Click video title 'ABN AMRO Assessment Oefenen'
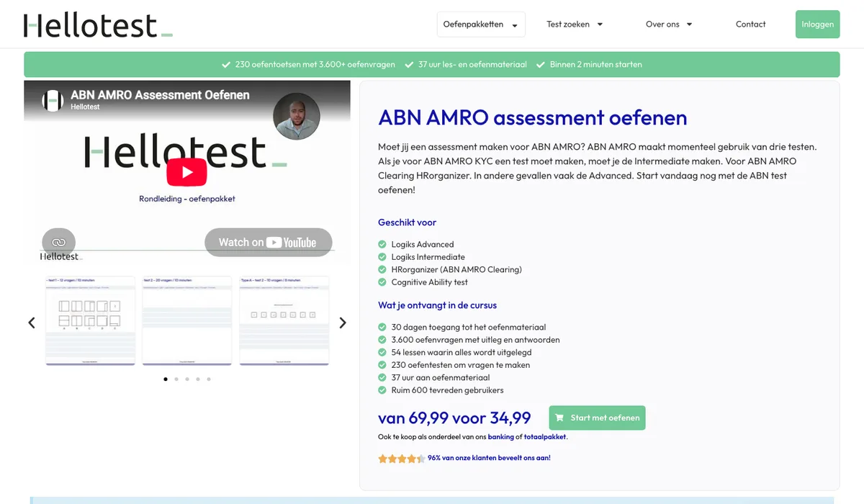The width and height of the screenshot is (864, 504). [160, 95]
